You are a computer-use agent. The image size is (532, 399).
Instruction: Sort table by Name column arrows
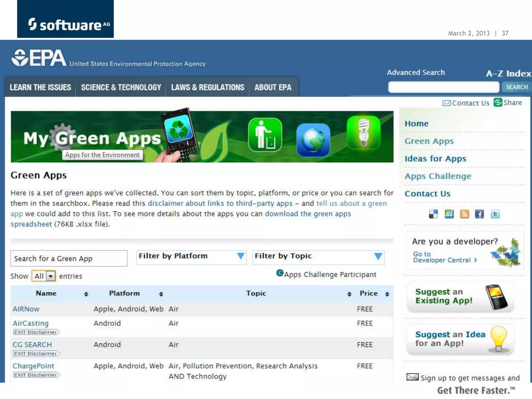[x=86, y=294]
